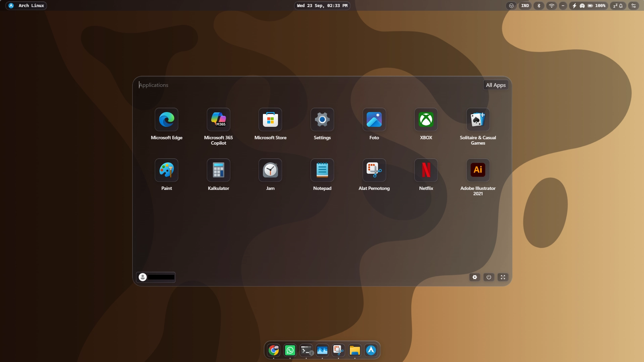Toggle Bluetooth from the top bar
644x362 pixels.
point(539,6)
